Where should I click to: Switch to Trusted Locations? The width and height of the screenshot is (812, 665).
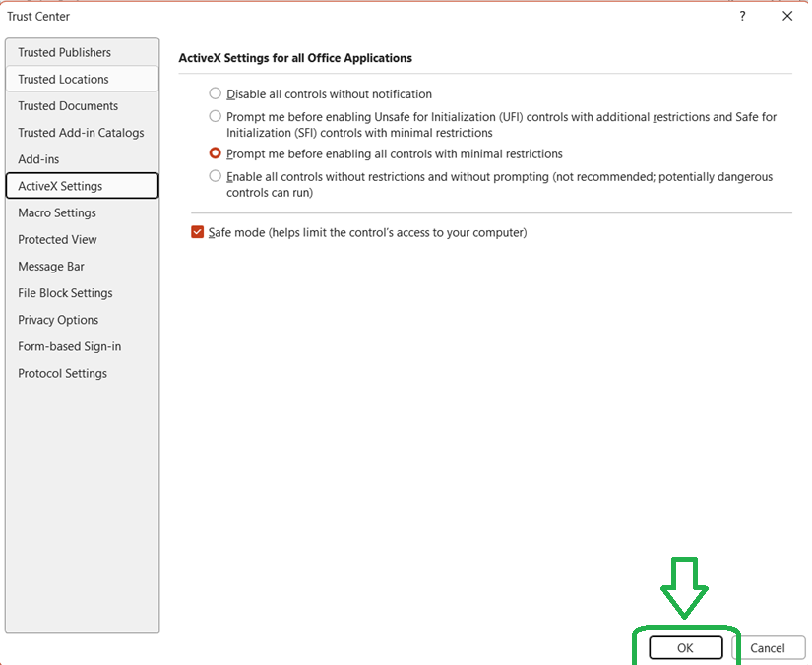click(83, 79)
